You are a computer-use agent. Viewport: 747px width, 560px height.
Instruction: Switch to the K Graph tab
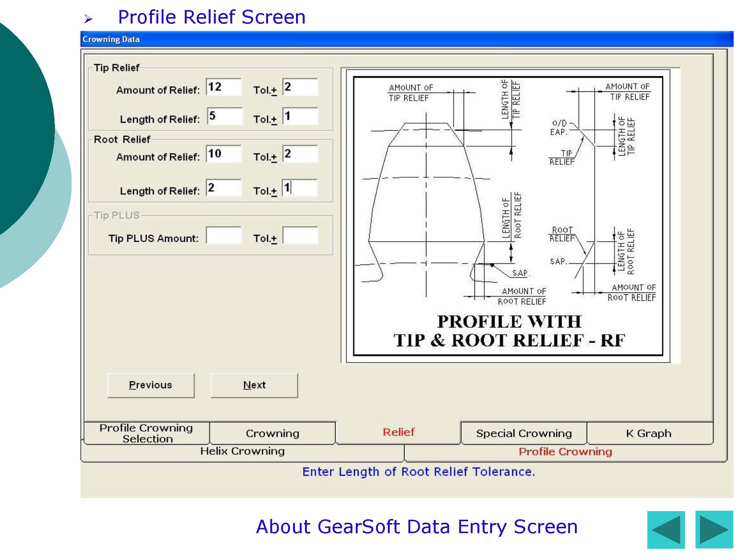tap(649, 433)
